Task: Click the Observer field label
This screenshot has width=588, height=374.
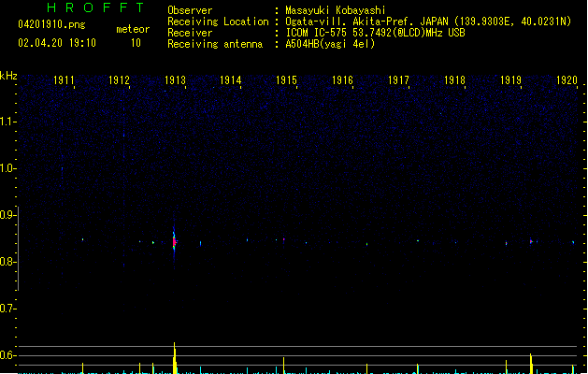Action: coord(190,10)
